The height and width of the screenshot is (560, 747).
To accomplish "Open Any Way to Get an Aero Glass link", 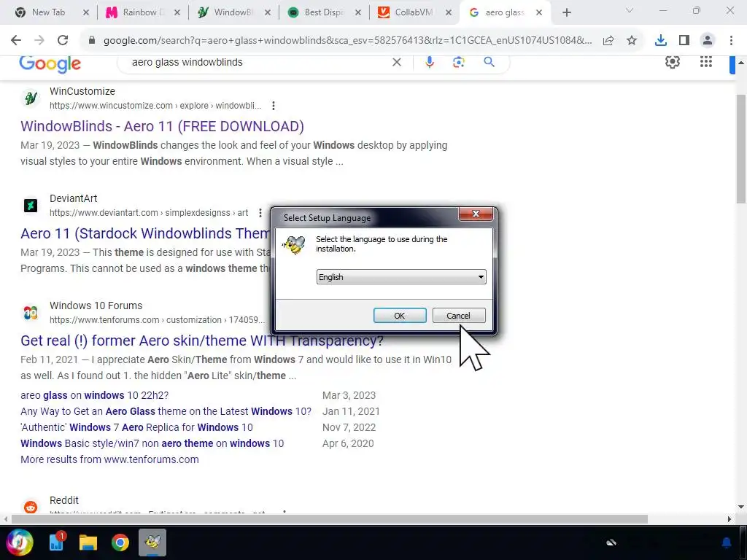I will pos(166,411).
